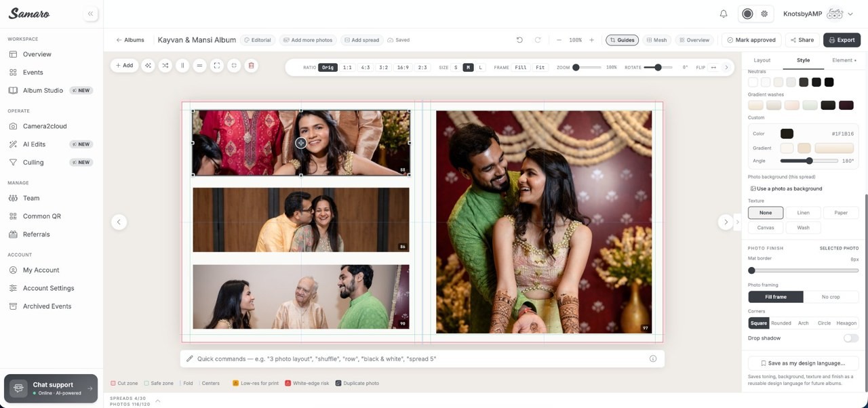Open Camera2cloud from the sidebar
The height and width of the screenshot is (408, 868).
point(45,126)
